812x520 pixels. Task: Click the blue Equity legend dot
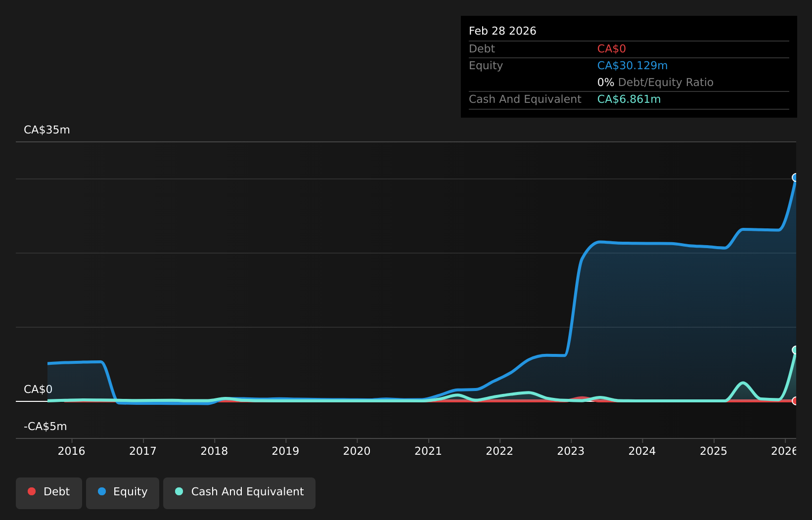click(102, 491)
